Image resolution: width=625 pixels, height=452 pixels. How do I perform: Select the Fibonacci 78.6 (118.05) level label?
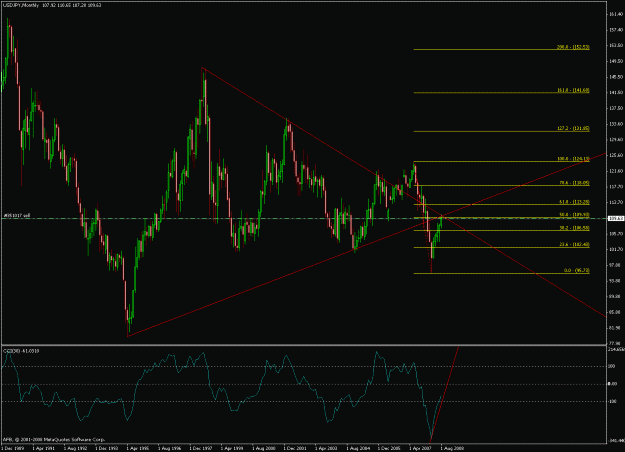(574, 183)
